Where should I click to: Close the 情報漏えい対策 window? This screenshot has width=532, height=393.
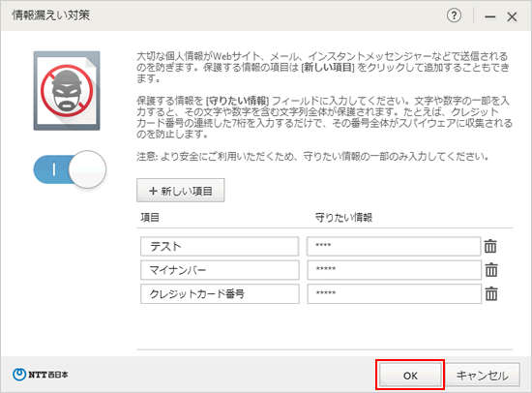[512, 16]
